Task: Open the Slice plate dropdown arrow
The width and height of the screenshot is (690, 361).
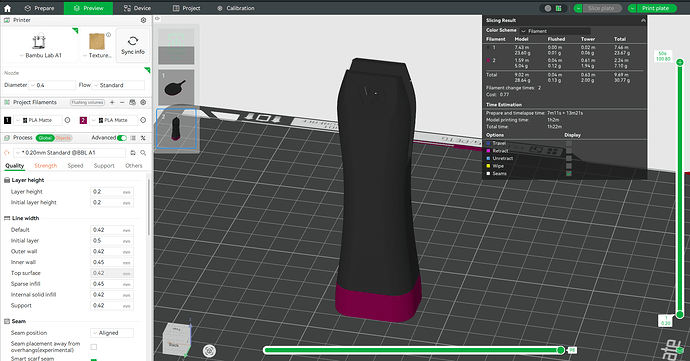Action: pyautogui.click(x=578, y=8)
